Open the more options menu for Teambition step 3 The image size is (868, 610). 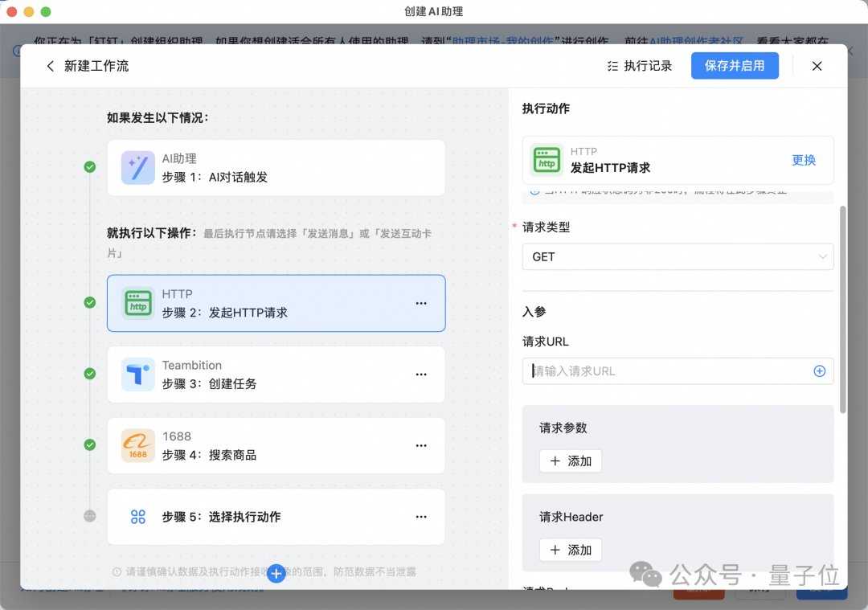pyautogui.click(x=421, y=375)
